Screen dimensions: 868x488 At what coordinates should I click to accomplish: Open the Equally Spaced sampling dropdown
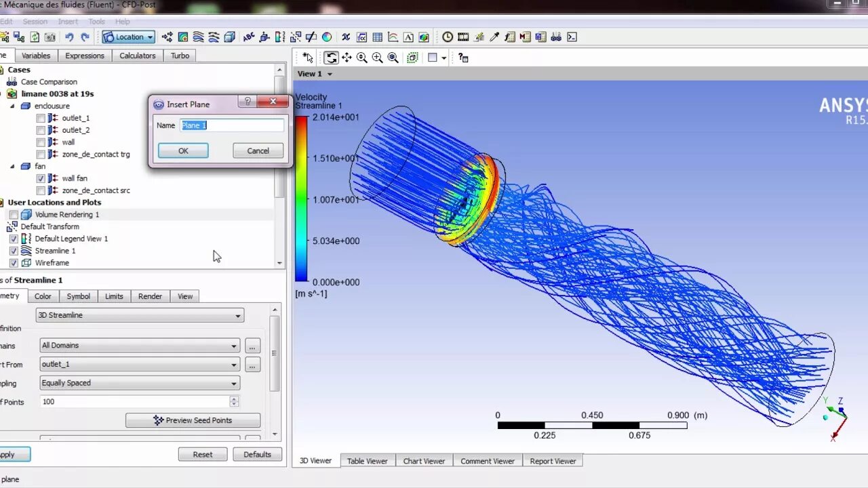point(140,383)
